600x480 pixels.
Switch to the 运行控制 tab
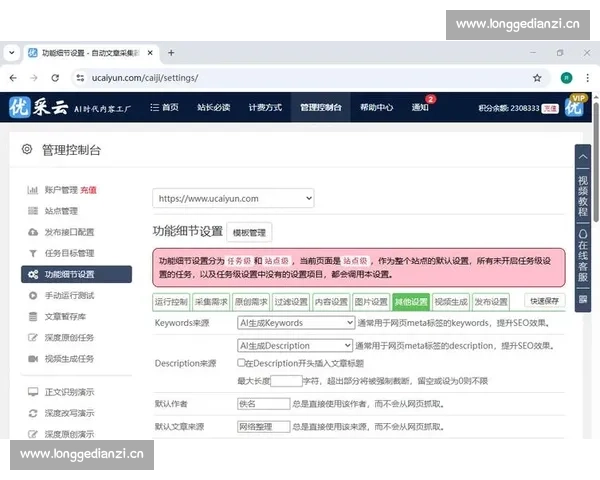coord(171,302)
